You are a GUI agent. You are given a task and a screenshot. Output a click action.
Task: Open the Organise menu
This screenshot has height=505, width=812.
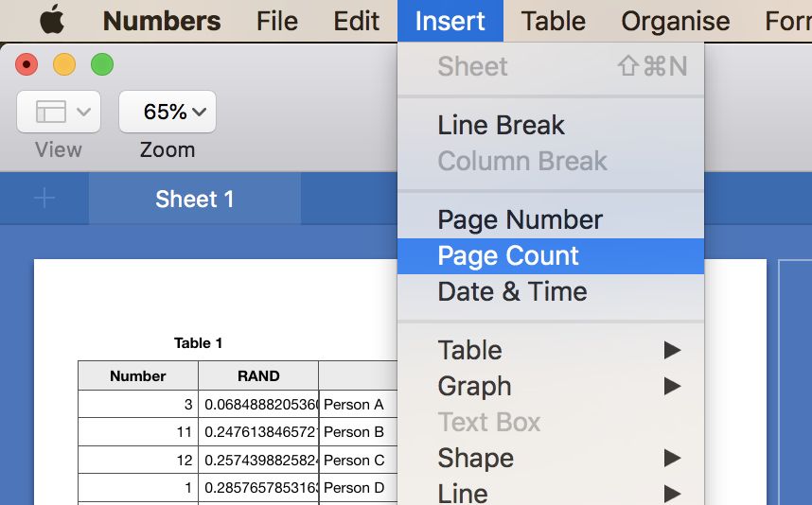(675, 20)
